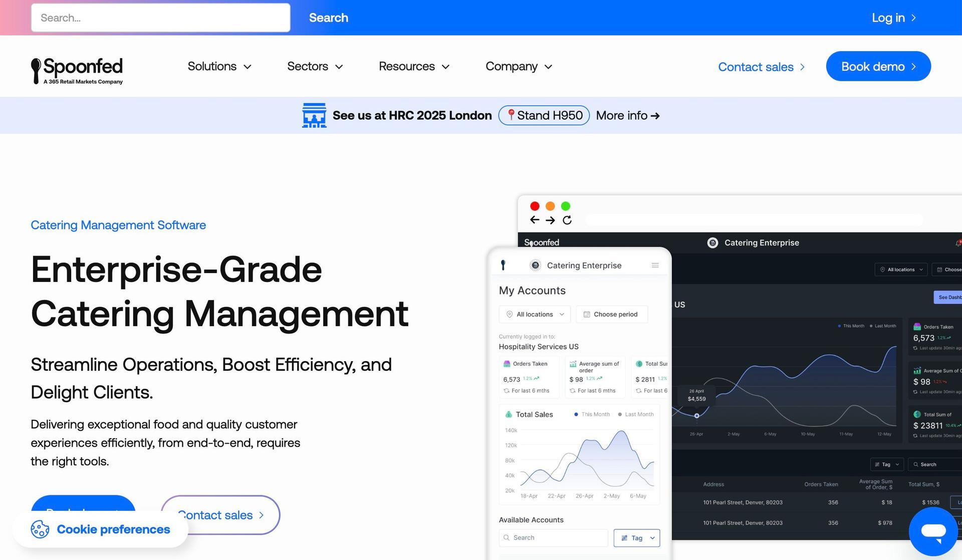Image resolution: width=962 pixels, height=560 pixels.
Task: Click the back arrow in mockup browser
Action: click(x=535, y=220)
